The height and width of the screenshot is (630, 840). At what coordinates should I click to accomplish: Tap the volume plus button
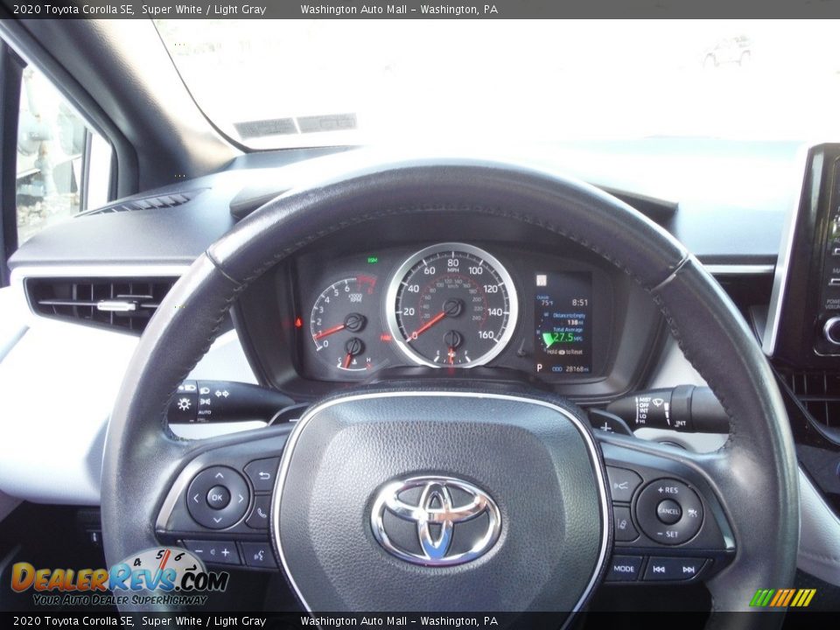[x=226, y=552]
